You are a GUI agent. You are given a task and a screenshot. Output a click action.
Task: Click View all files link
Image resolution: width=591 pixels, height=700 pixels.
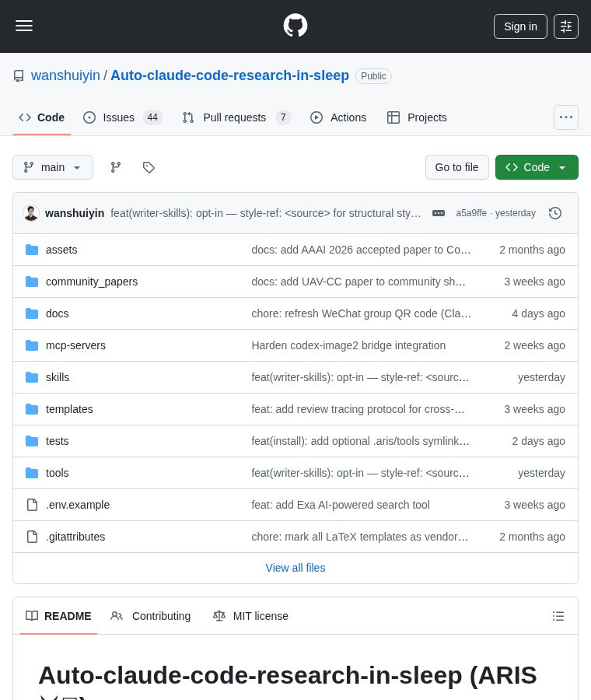coord(295,568)
